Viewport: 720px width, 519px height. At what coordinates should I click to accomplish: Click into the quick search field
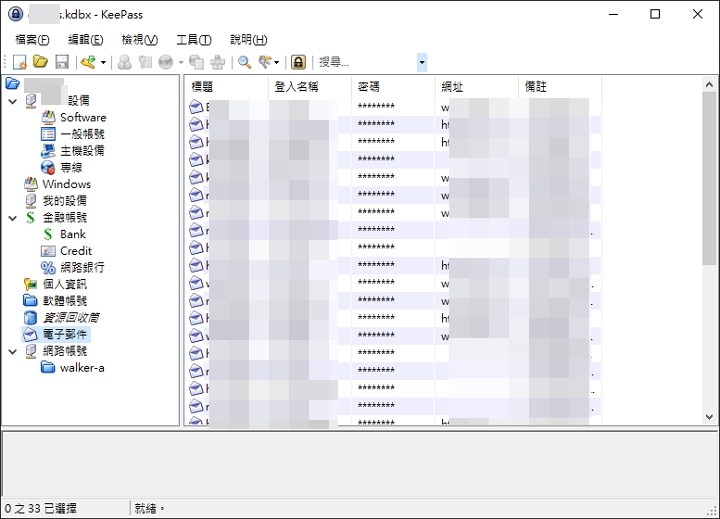tap(366, 62)
